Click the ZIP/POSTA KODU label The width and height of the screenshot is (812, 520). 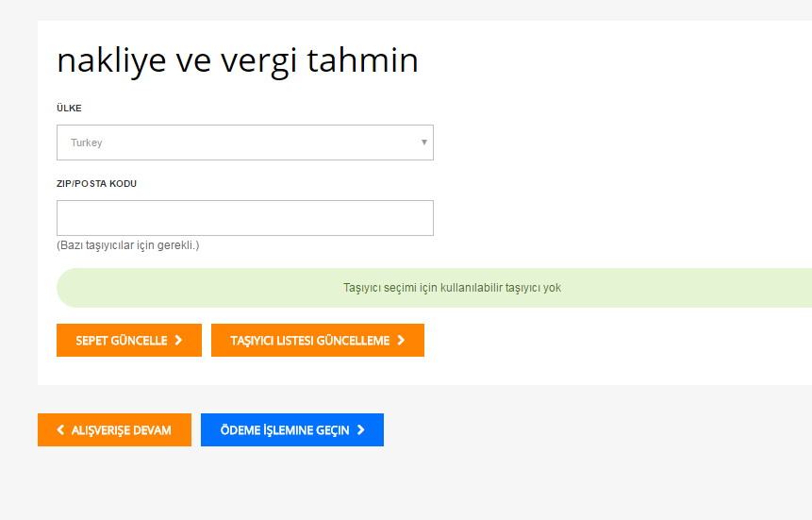tap(96, 184)
